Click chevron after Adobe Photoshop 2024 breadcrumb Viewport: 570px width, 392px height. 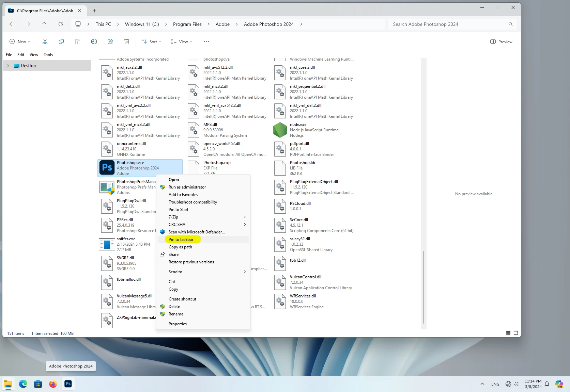pyautogui.click(x=301, y=24)
